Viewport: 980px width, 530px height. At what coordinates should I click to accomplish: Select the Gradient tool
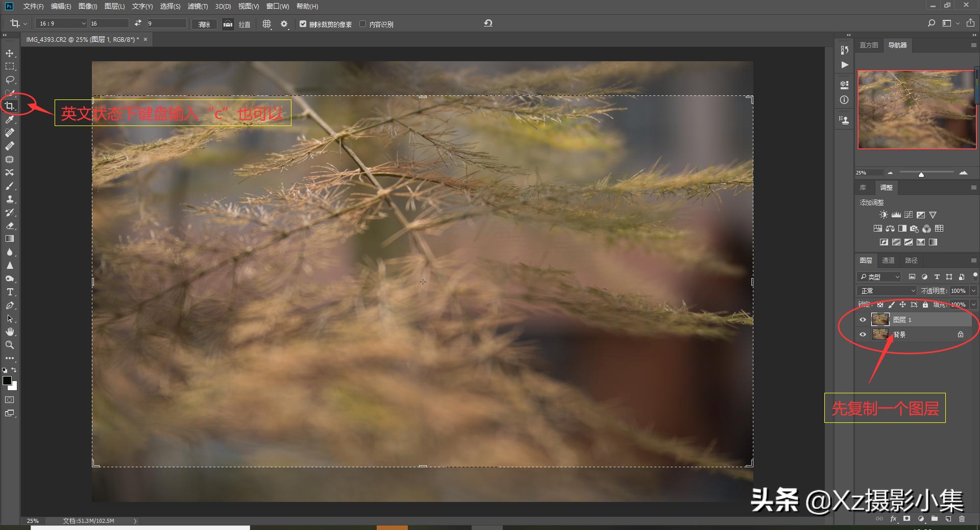click(x=10, y=239)
